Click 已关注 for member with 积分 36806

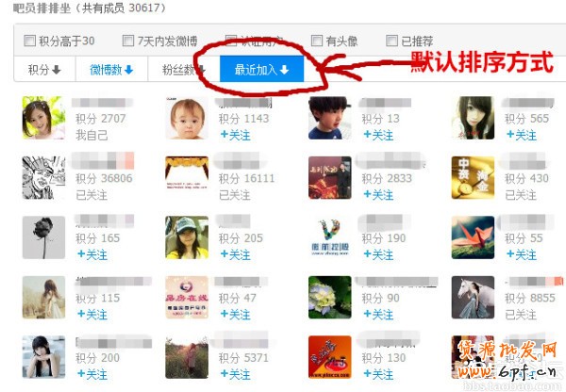(x=92, y=195)
